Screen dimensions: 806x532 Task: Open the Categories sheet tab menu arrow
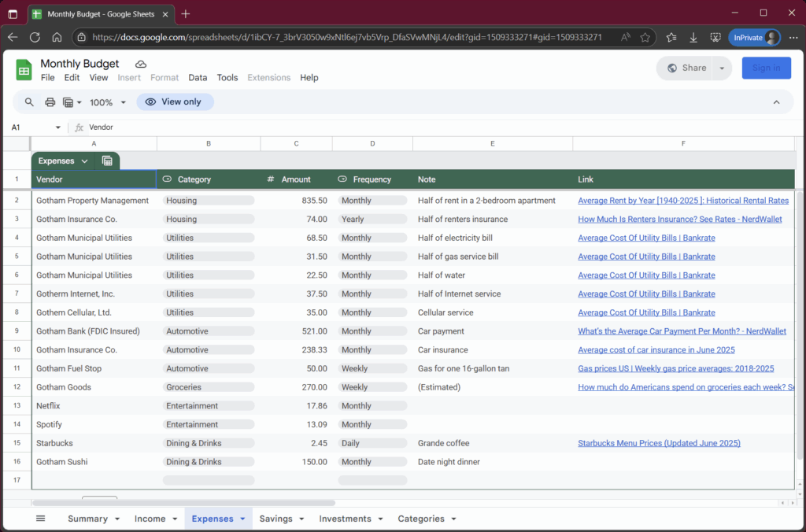tap(453, 519)
